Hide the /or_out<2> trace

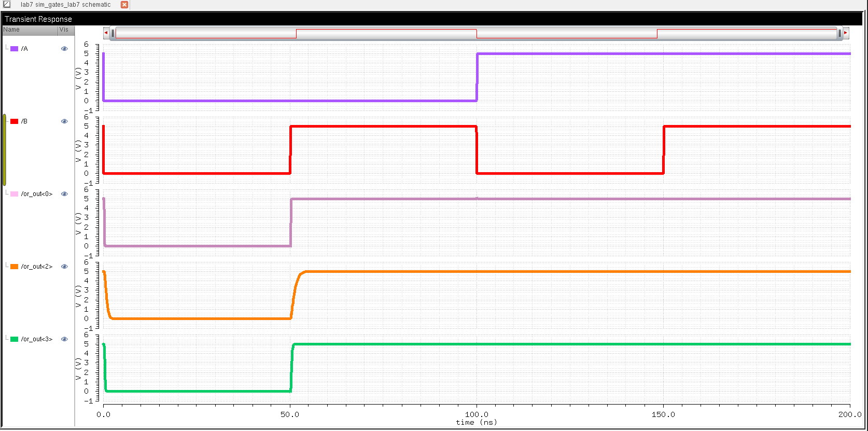pyautogui.click(x=64, y=267)
